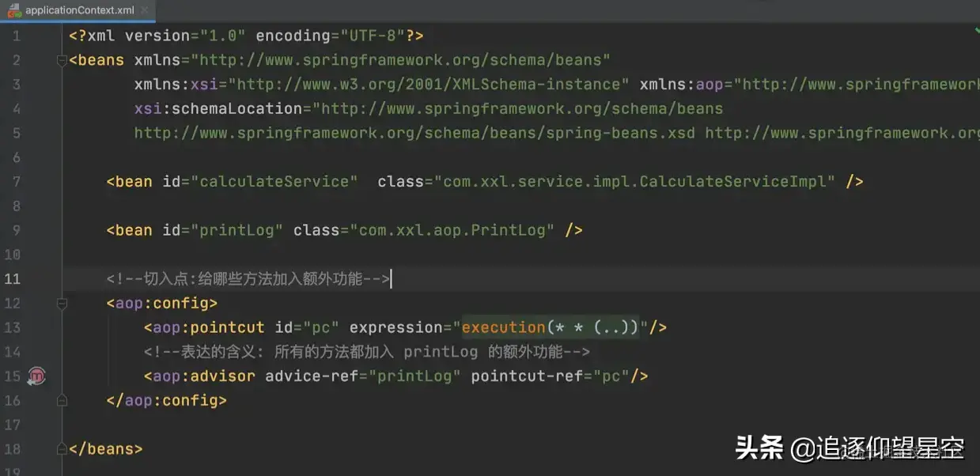The image size is (980, 476).
Task: Collapse the beans element on line 2
Action: pos(62,60)
